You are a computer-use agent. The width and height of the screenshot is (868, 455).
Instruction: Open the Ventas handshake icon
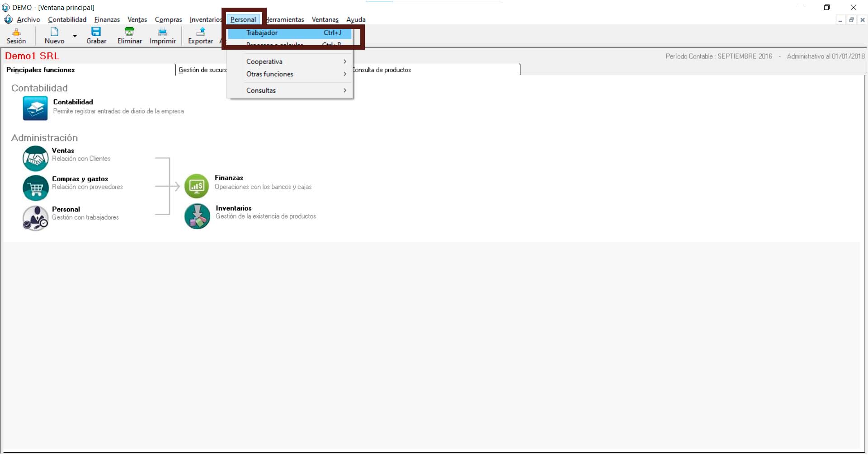(35, 158)
